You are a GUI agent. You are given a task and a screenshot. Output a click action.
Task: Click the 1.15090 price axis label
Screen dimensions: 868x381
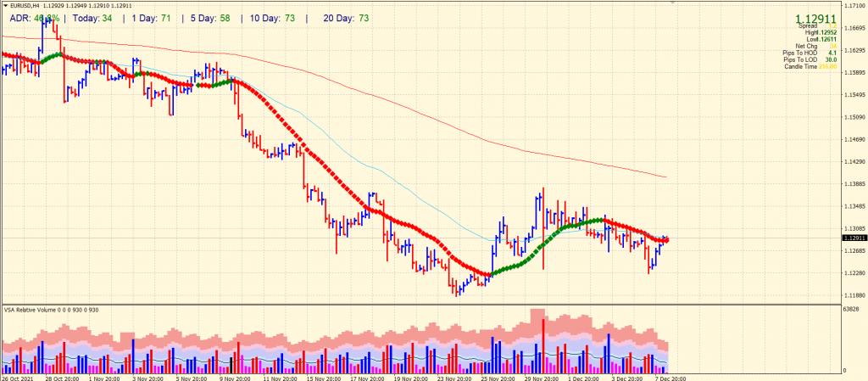pos(854,117)
